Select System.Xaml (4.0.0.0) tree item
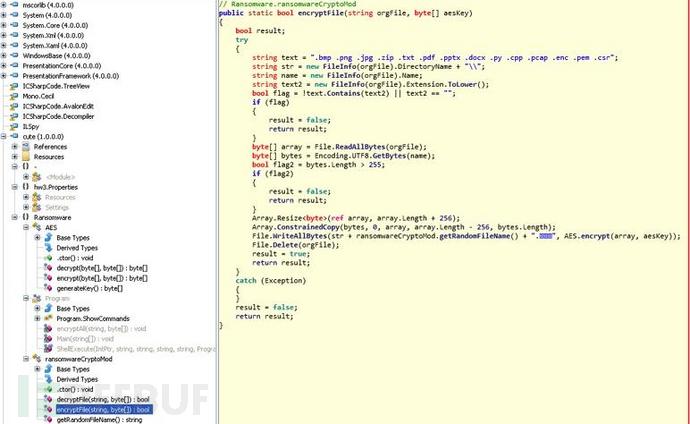The height and width of the screenshot is (424, 690). [55, 45]
